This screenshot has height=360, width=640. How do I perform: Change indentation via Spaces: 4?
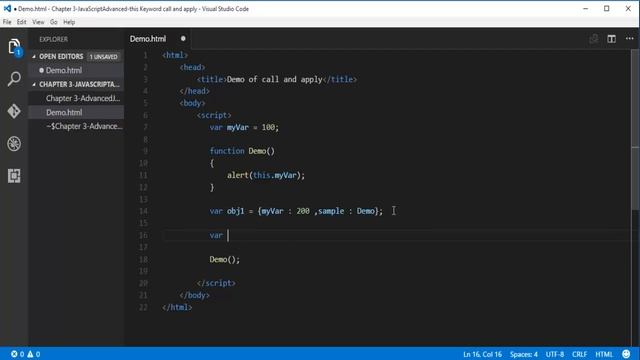(523, 354)
